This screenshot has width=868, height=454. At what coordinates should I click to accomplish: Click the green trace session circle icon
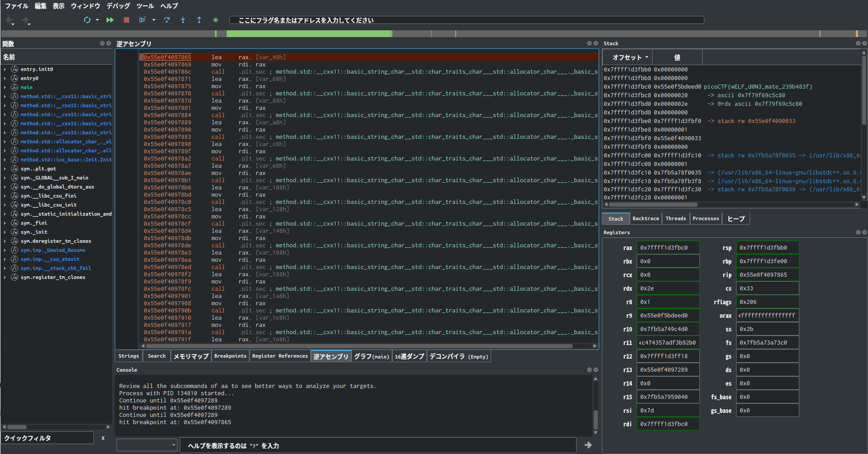(216, 20)
